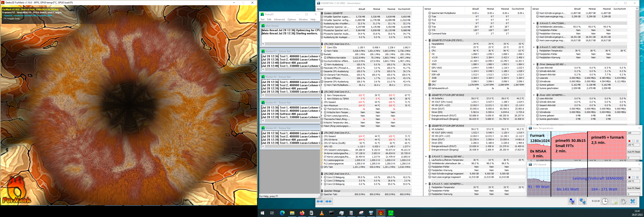Click the summary monitor magnifier icon

(572, 201)
